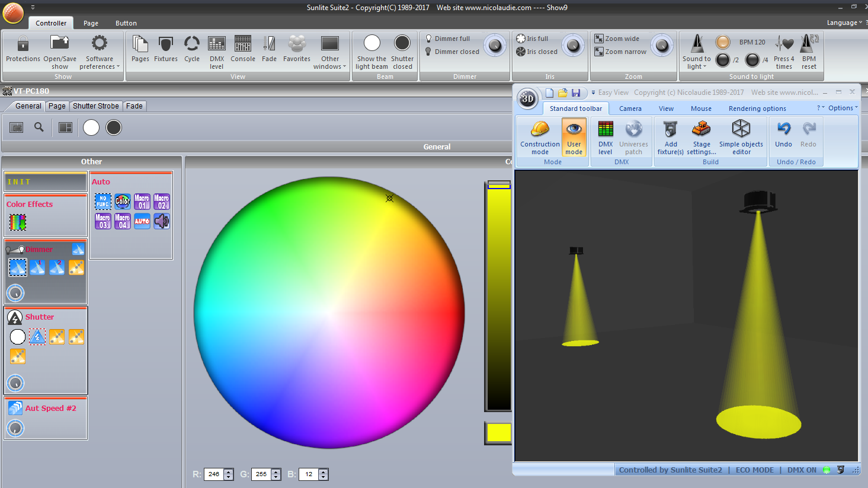
Task: Select the white open circle Shutter preset
Action: (x=18, y=337)
